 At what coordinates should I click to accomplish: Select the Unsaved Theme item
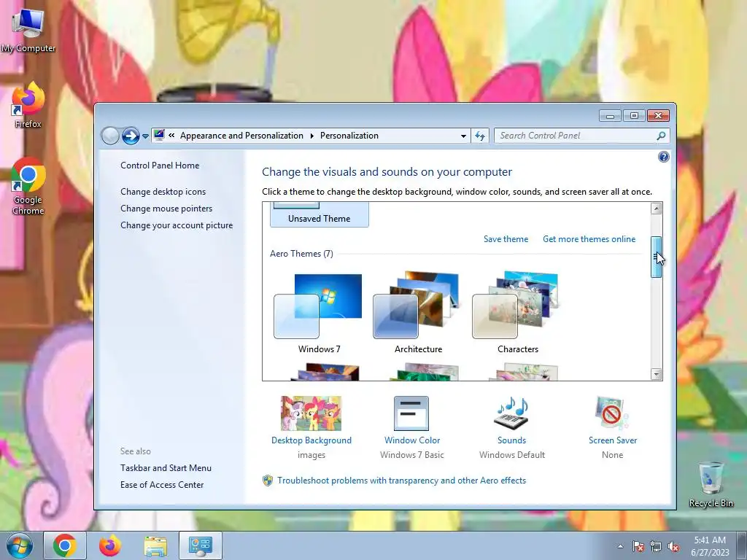pyautogui.click(x=320, y=215)
